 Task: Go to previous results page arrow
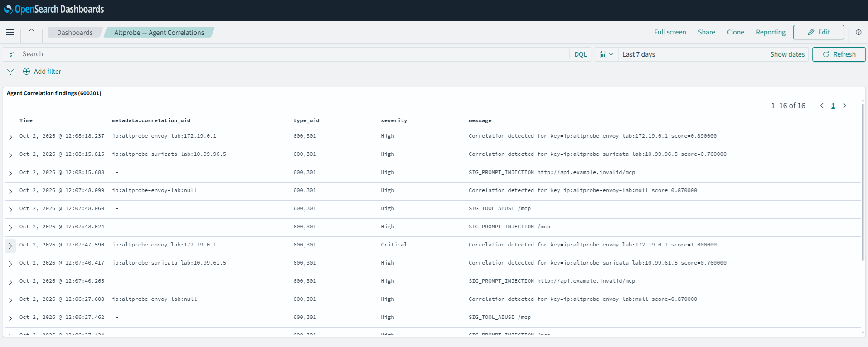tap(822, 106)
